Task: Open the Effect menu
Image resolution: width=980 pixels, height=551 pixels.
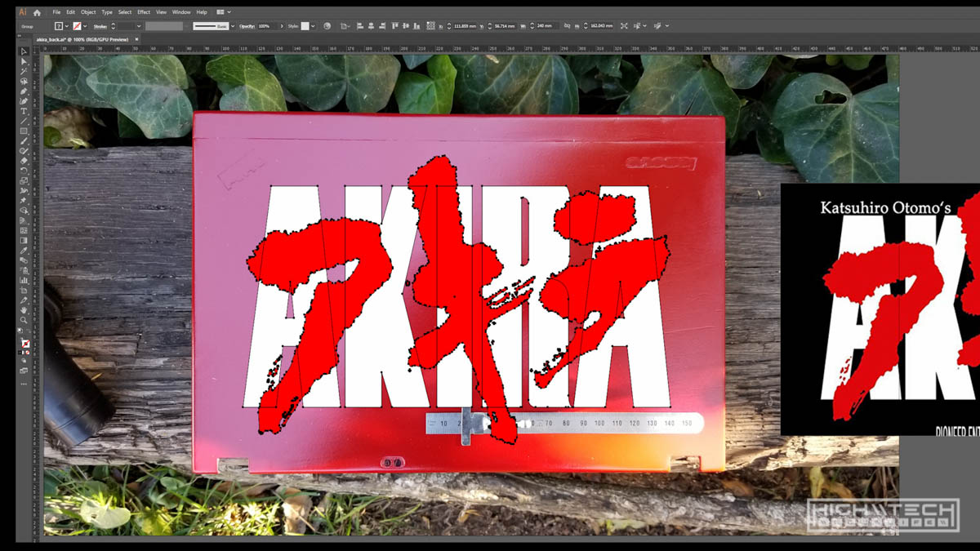Action: coord(144,12)
